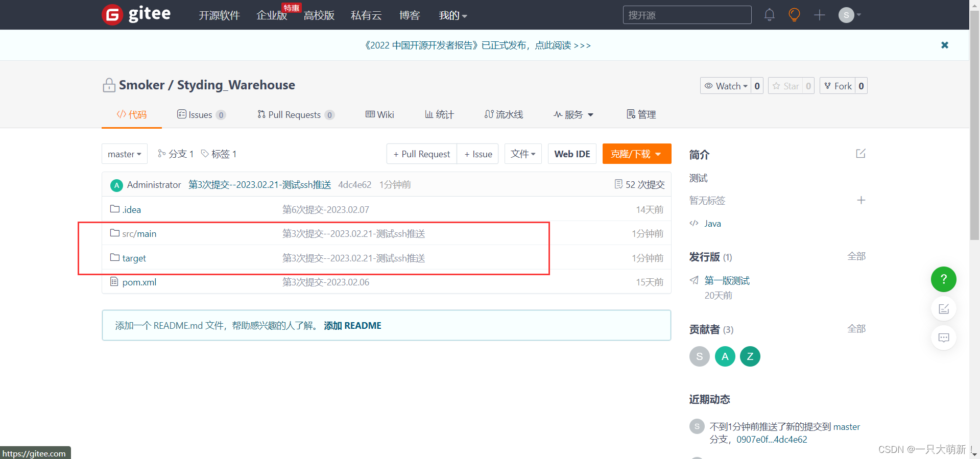This screenshot has height=459, width=980.
Task: Open 博客 in the top navigation
Action: click(410, 15)
